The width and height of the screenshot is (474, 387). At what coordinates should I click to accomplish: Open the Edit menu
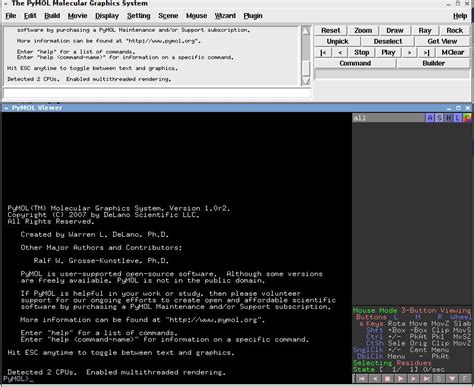point(30,16)
